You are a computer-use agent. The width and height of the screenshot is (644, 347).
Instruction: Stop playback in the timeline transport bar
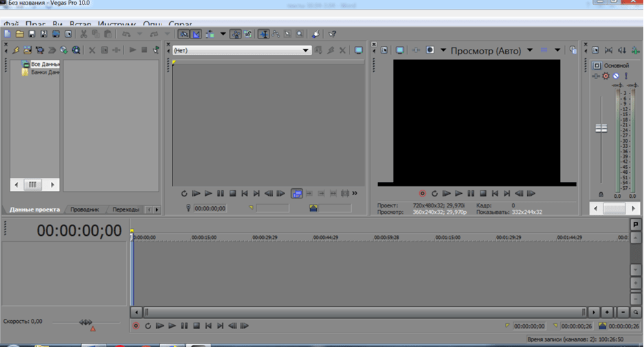[197, 326]
